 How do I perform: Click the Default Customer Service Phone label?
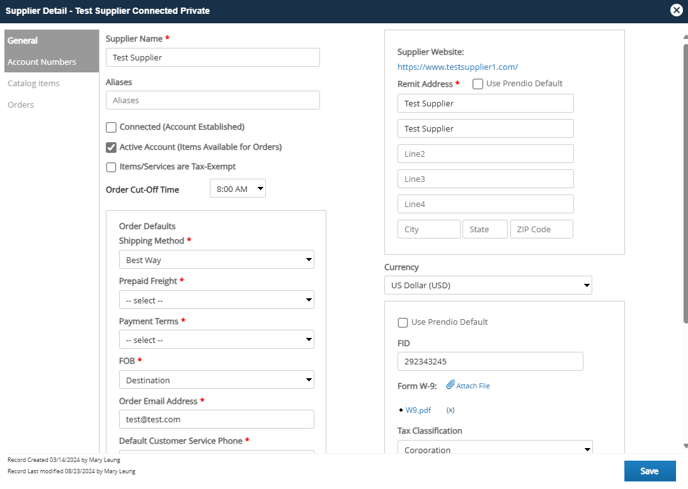(x=180, y=441)
